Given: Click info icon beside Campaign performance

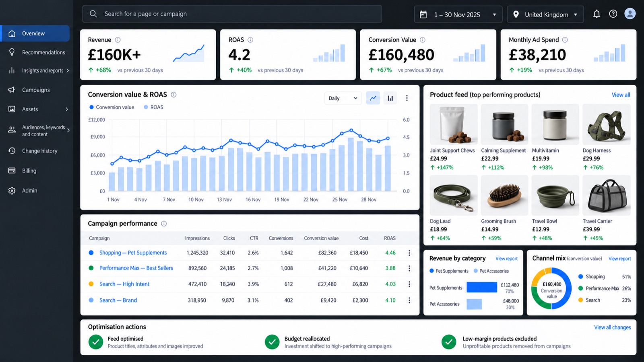Looking at the screenshot, I should tap(164, 224).
